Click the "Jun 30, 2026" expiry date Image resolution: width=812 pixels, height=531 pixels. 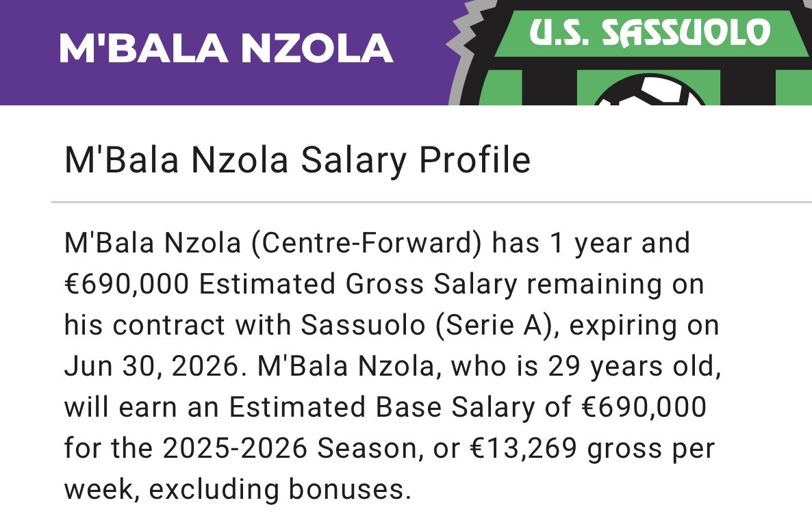(155, 366)
